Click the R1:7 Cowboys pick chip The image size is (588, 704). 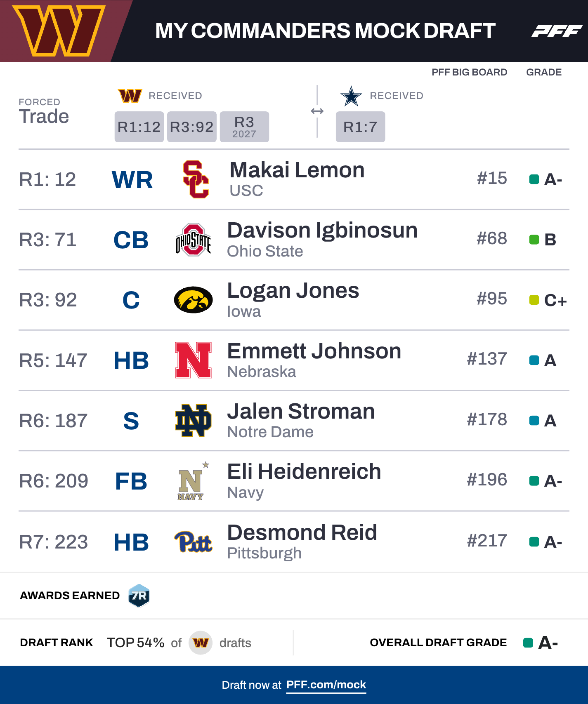pos(360,127)
